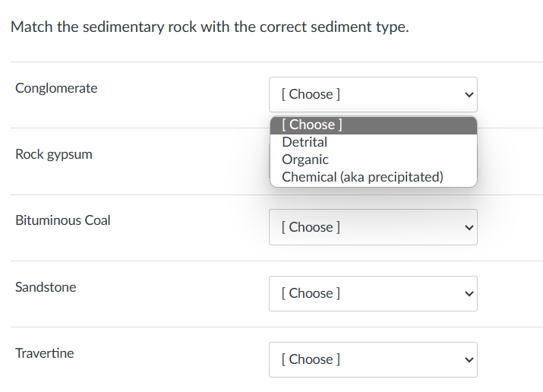543x392 pixels.
Task: Click the chevron arrow on Travertine dropdown
Action: 469,360
